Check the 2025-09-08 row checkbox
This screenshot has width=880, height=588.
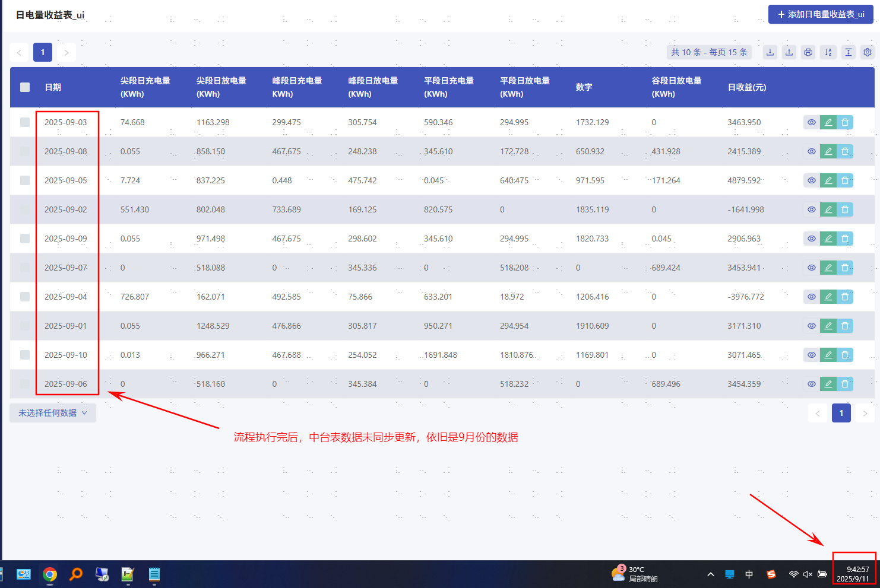pyautogui.click(x=25, y=151)
